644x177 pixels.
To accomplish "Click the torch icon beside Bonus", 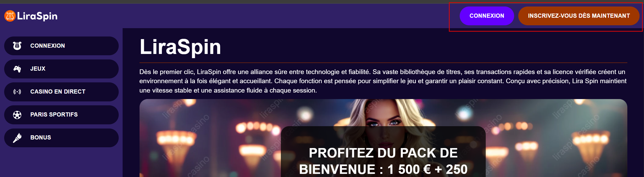I will 17,138.
